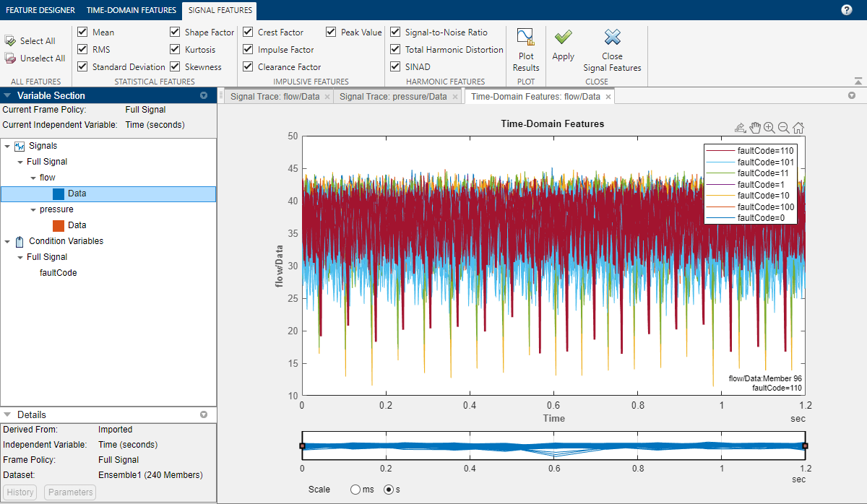
Task: Collapse the Condition Variables node
Action: click(x=7, y=241)
